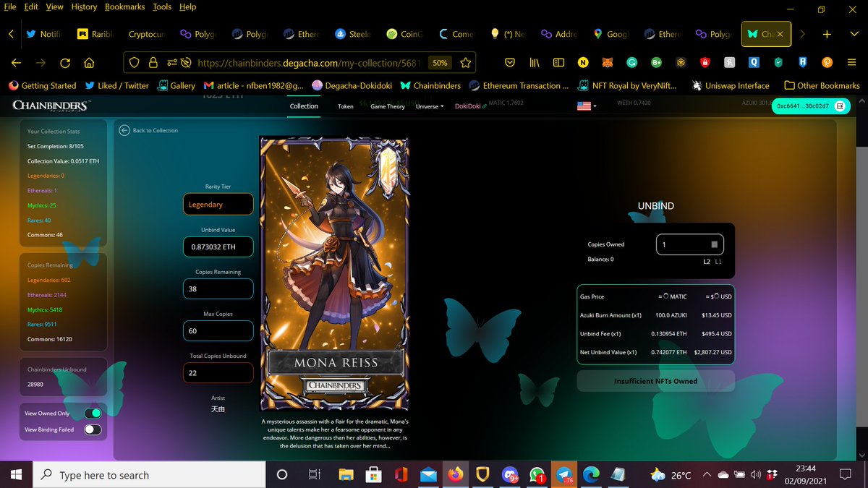Click back arrow circle icon

tap(124, 130)
